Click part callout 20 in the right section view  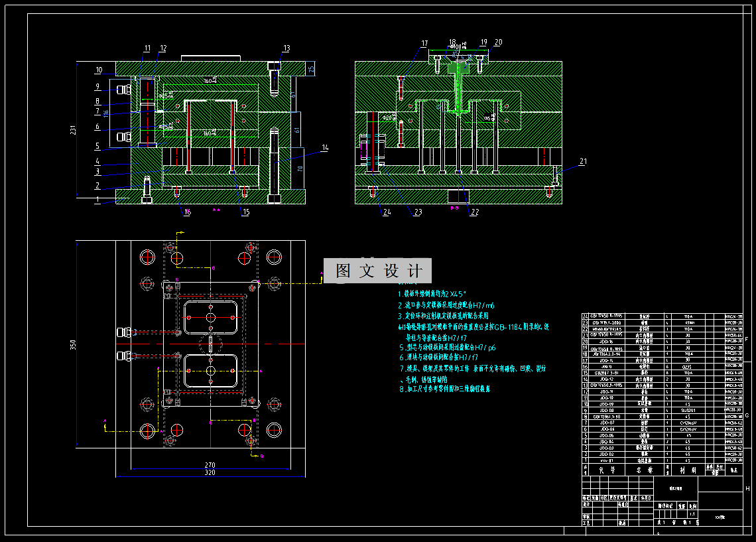498,42
